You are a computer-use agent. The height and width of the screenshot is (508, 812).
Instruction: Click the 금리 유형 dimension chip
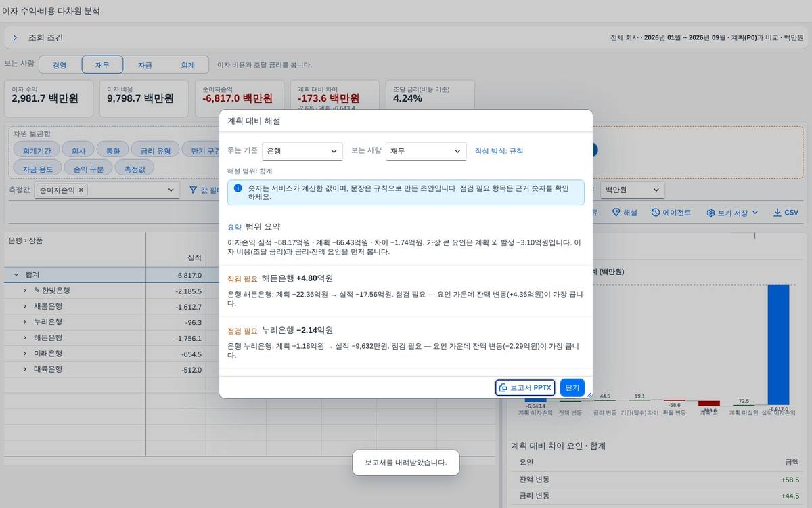pos(156,150)
